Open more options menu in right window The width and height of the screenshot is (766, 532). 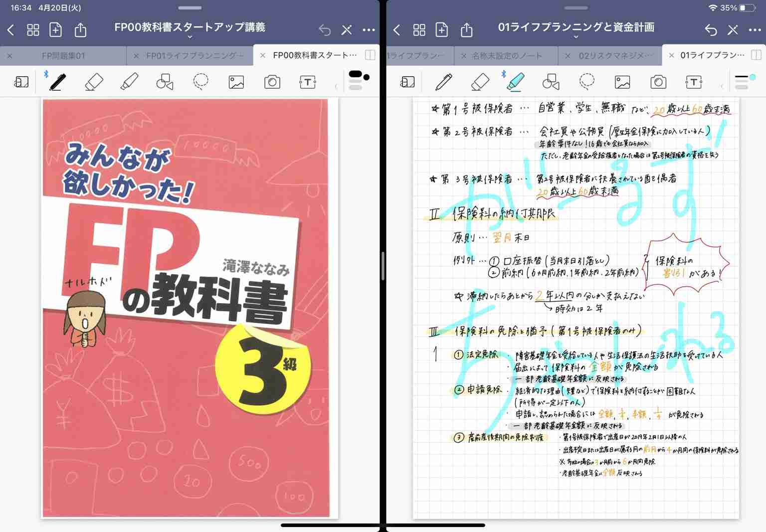[x=755, y=30]
